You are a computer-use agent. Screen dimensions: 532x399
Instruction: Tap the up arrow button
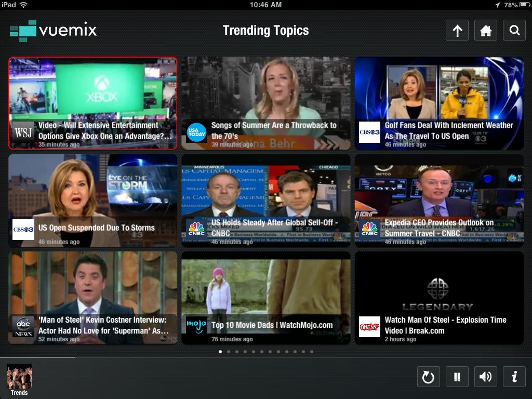[457, 30]
